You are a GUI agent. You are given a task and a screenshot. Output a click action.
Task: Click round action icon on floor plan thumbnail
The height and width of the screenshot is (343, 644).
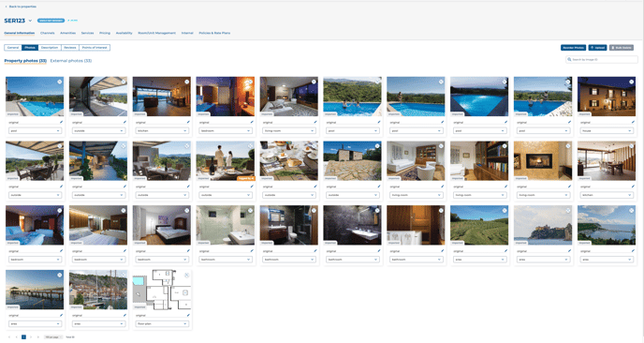click(x=187, y=276)
